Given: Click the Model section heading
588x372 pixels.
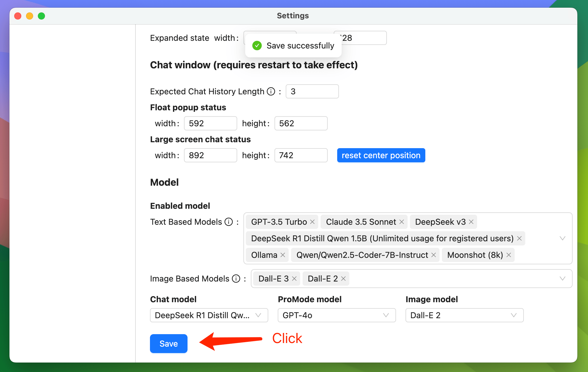Looking at the screenshot, I should click(164, 182).
